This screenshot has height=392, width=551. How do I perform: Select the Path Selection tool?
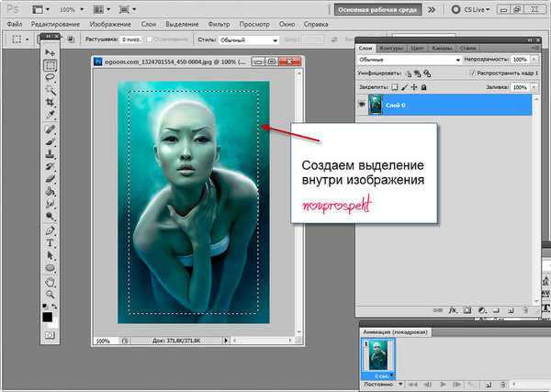coord(50,255)
